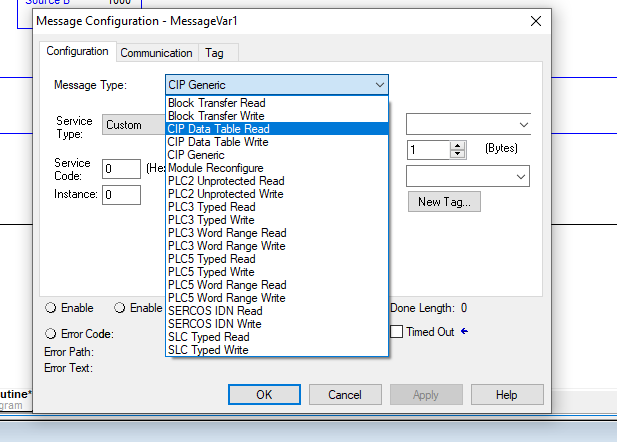Select the Configuration tab
The image size is (617, 442).
coord(78,51)
